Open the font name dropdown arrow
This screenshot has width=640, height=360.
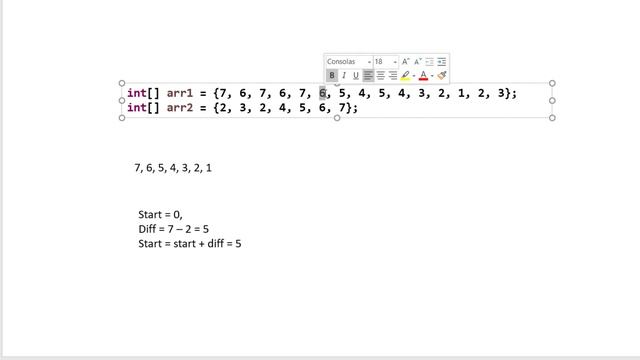pyautogui.click(x=369, y=62)
